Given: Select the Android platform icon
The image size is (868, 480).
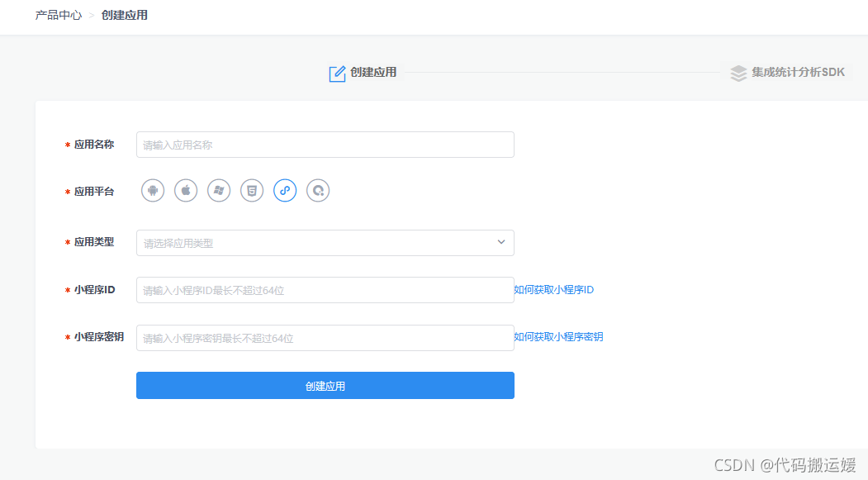Looking at the screenshot, I should click(x=153, y=191).
